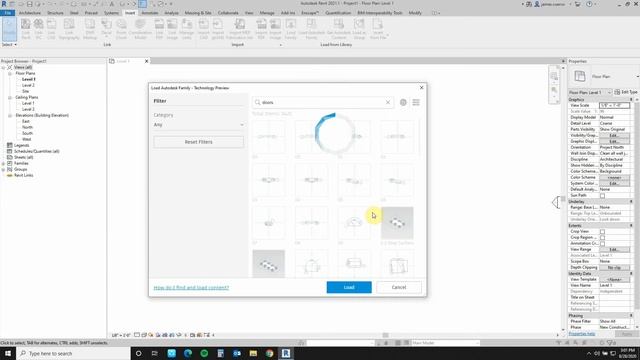Click the Link Topography ribbon icon
The height and width of the screenshot is (360, 640).
click(69, 29)
